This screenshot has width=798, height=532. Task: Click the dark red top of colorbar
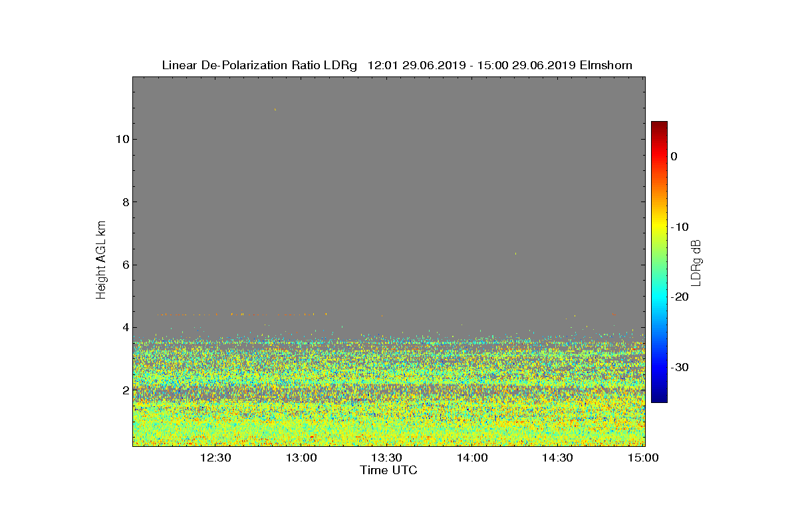pos(659,126)
